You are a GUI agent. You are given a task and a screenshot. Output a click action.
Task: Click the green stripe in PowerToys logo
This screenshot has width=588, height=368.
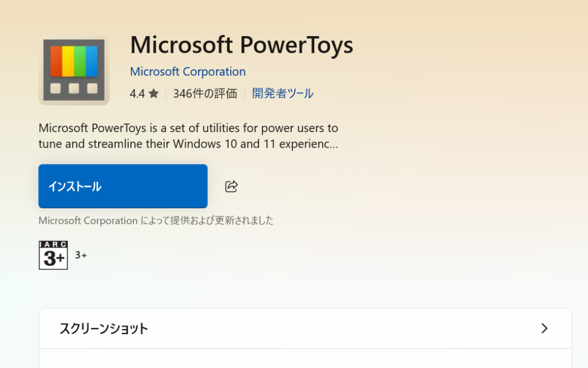coord(80,61)
